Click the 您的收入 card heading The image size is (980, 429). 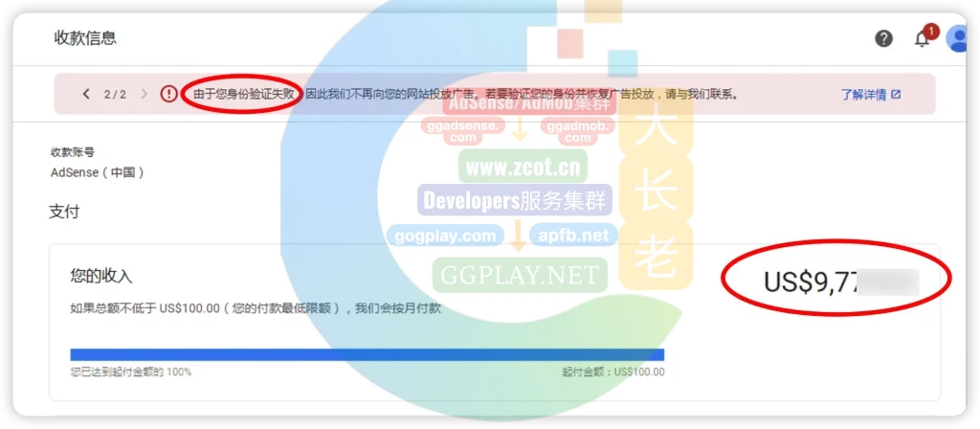[101, 276]
